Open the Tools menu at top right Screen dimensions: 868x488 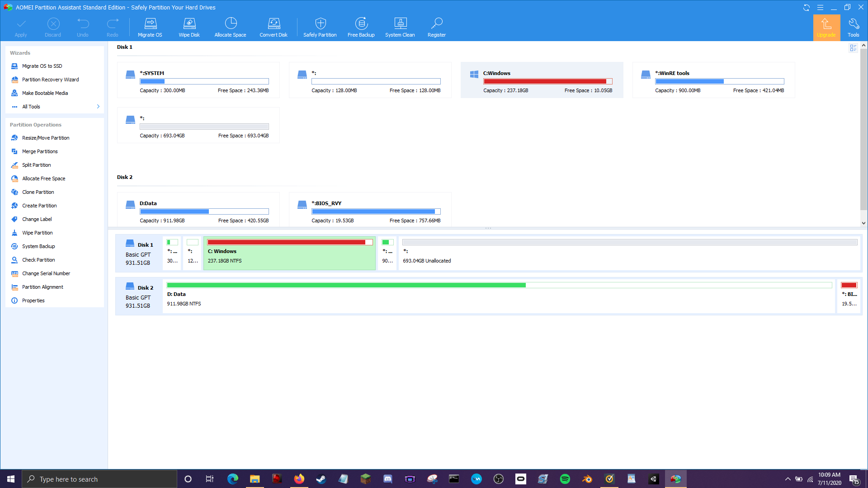(854, 27)
